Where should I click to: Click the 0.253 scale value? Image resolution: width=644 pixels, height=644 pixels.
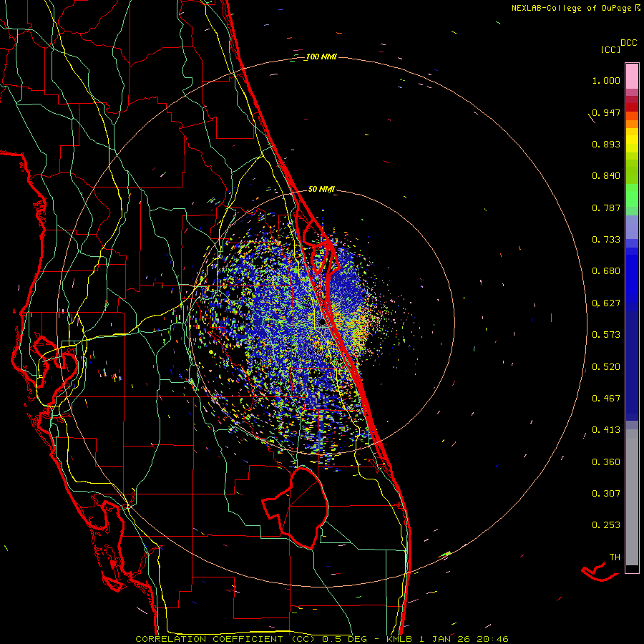pyautogui.click(x=606, y=525)
